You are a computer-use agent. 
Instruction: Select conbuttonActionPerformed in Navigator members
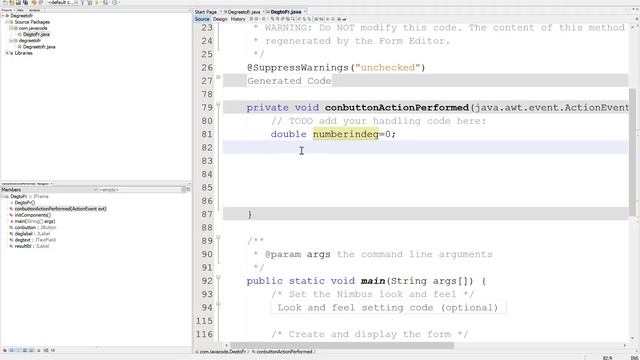(60, 209)
